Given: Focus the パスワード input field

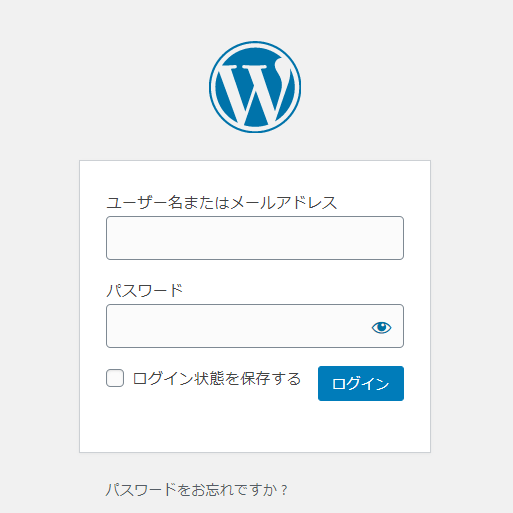Looking at the screenshot, I should click(255, 326).
